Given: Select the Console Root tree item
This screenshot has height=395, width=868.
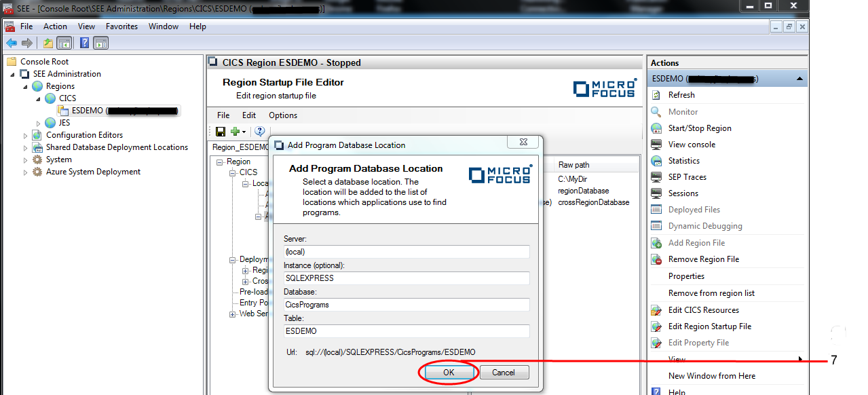Looking at the screenshot, I should [x=44, y=62].
